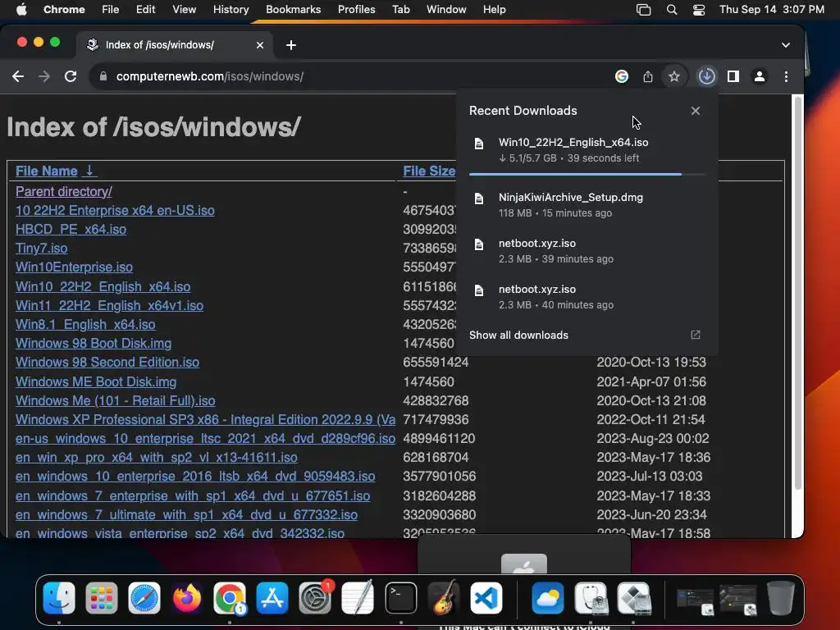Open TextEdit from the Dock
Viewport: 840px width, 630px height.
pos(358,598)
